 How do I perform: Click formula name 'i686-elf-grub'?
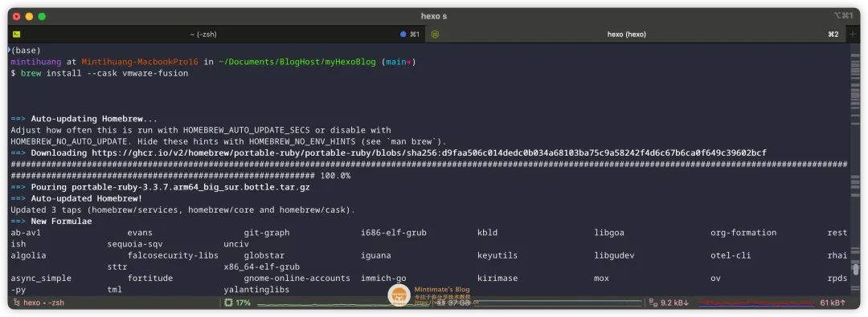394,233
